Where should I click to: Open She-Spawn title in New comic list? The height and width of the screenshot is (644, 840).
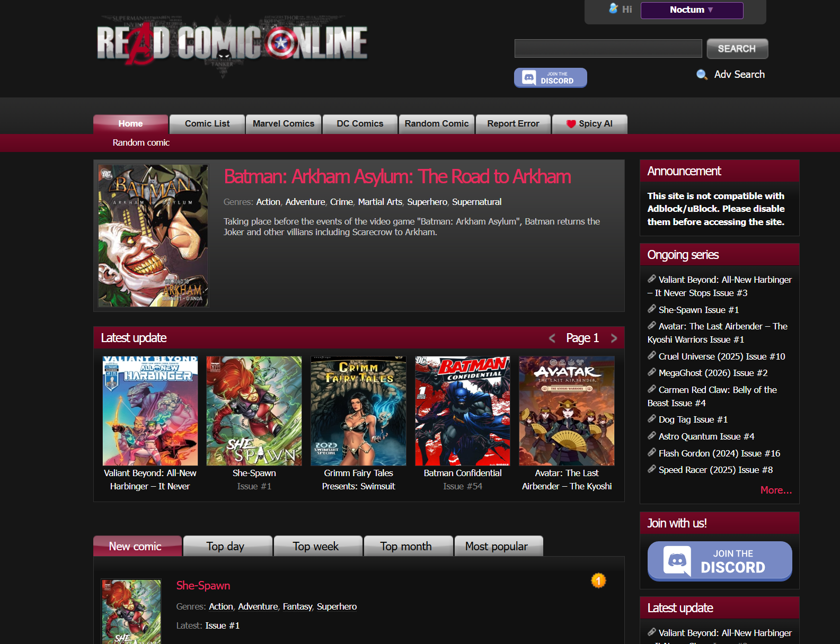(203, 586)
